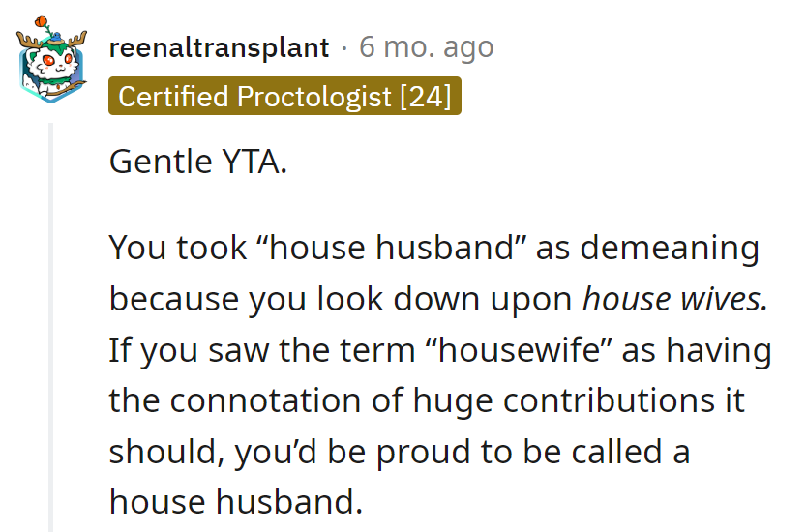Click the word "connotation" in the comment
The image size is (806, 532).
[265, 400]
